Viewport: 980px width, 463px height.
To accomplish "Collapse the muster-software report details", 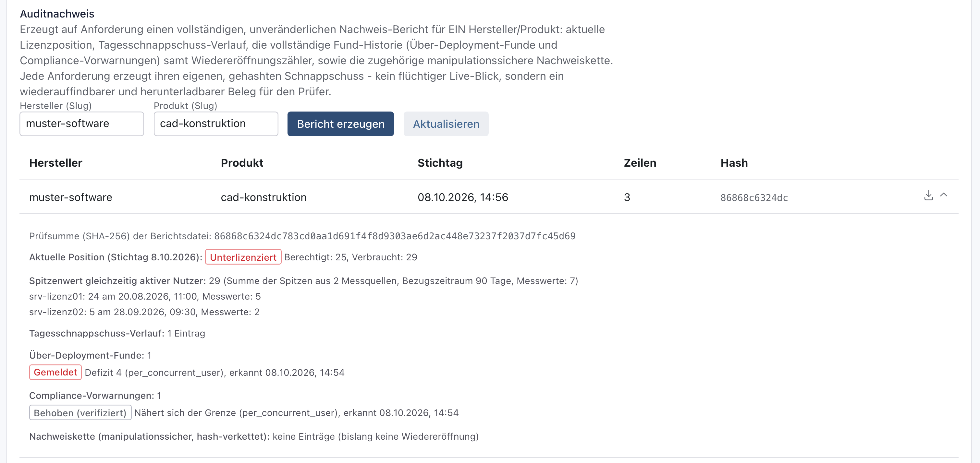I will 943,195.
